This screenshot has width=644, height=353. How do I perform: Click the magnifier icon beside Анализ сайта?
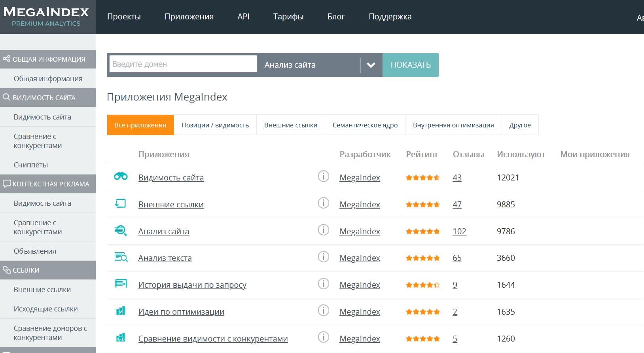click(121, 230)
